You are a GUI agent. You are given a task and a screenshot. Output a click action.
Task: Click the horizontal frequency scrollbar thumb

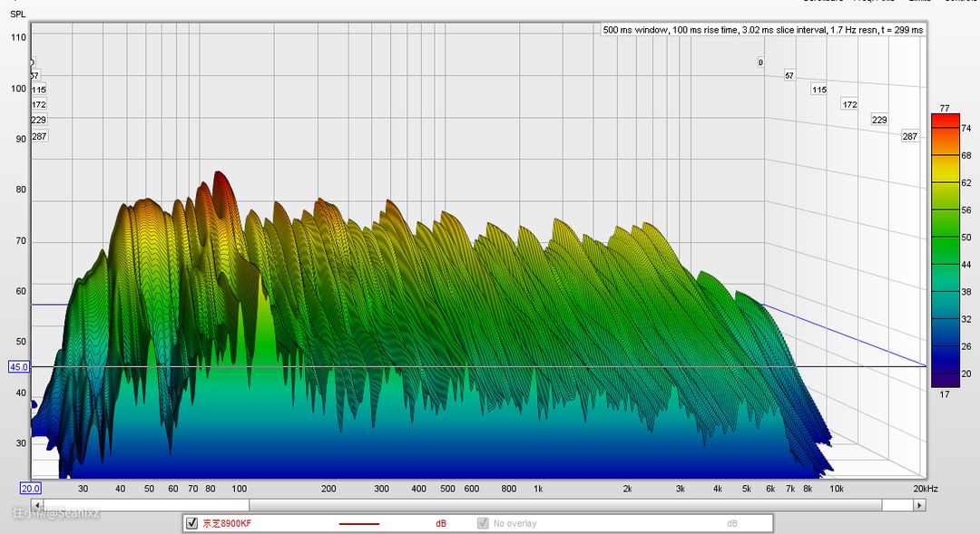(x=145, y=505)
